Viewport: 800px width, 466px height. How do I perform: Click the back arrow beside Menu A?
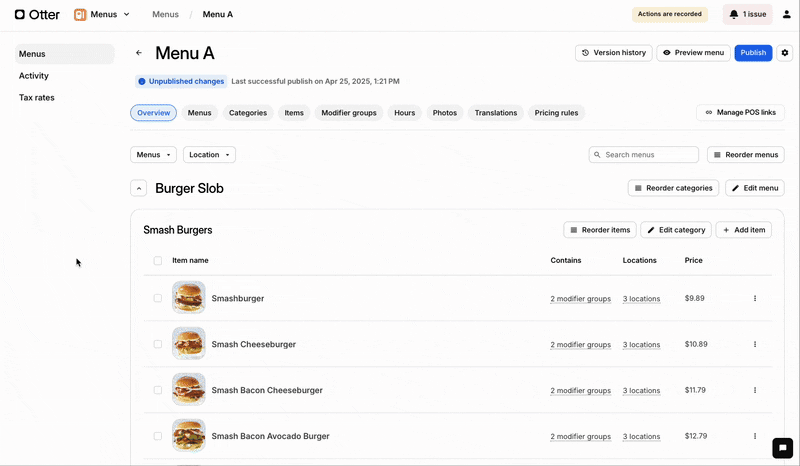pyautogui.click(x=139, y=53)
